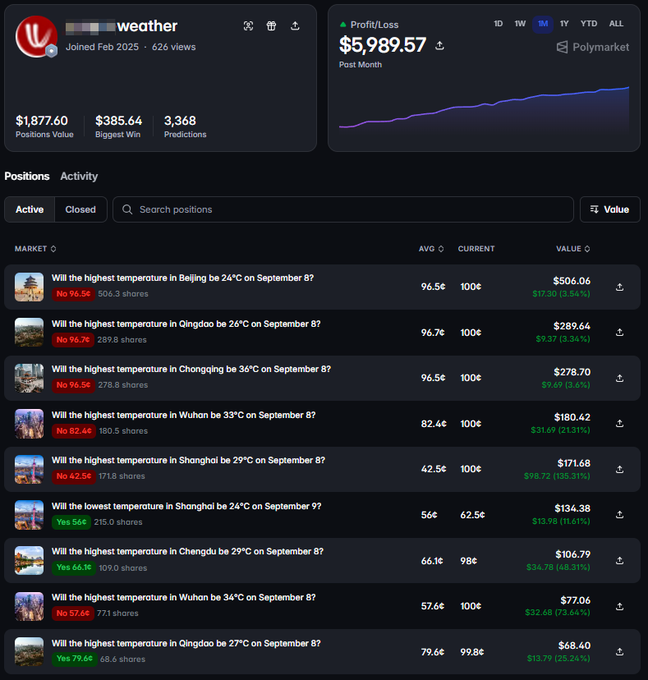Click the 3,368 Predictions stat
The image size is (648, 680).
point(185,126)
